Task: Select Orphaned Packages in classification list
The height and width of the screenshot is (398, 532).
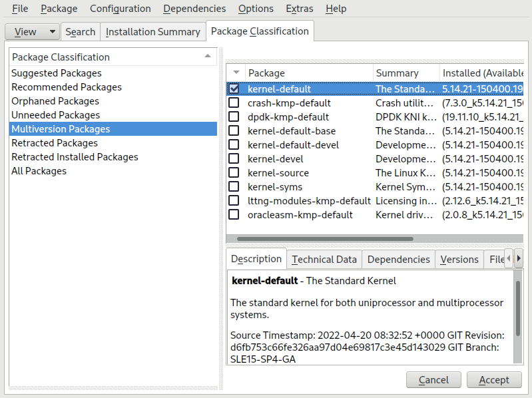Action: tap(55, 101)
